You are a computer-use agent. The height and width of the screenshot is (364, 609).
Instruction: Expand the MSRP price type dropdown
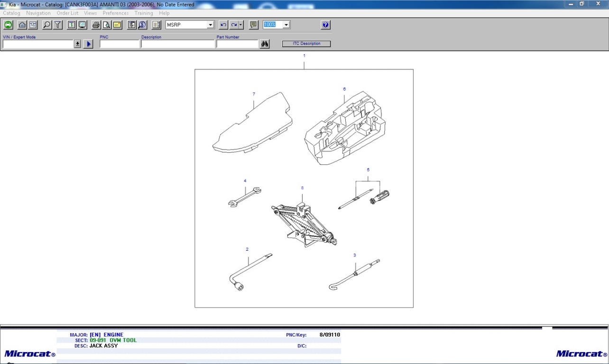[211, 25]
